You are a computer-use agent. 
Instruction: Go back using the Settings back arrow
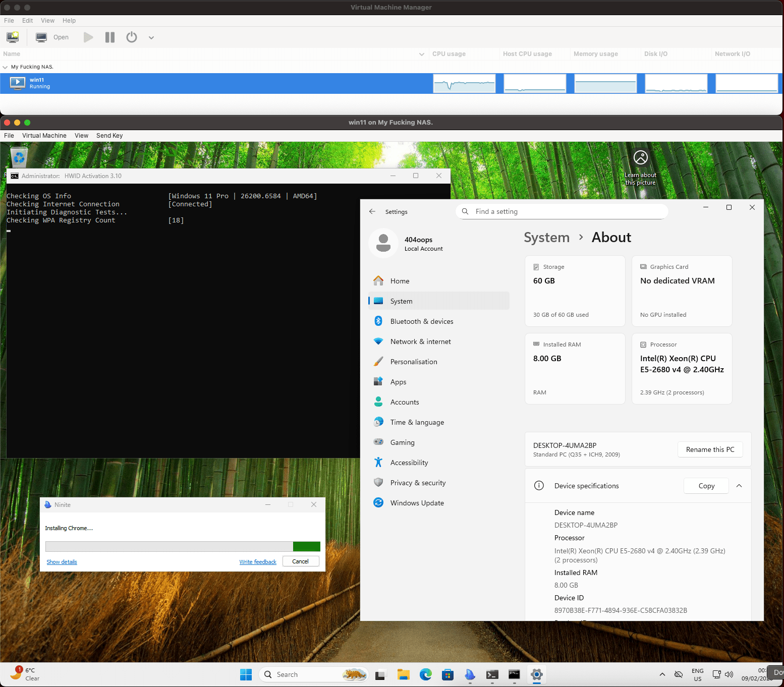372,211
